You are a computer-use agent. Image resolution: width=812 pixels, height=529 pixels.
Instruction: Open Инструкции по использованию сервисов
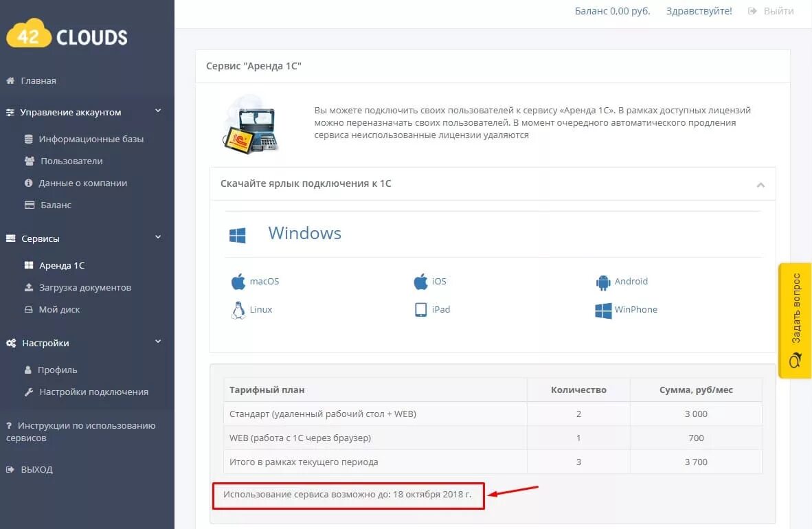pyautogui.click(x=81, y=431)
